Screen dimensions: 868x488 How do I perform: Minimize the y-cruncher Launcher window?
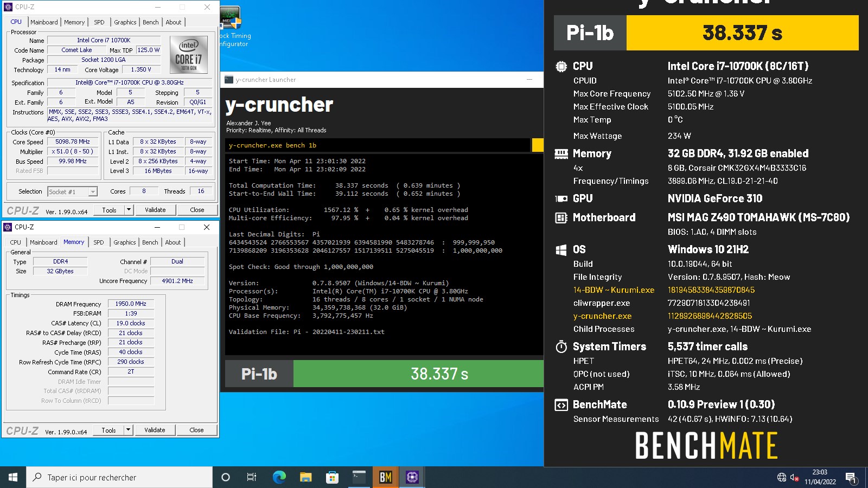point(529,80)
